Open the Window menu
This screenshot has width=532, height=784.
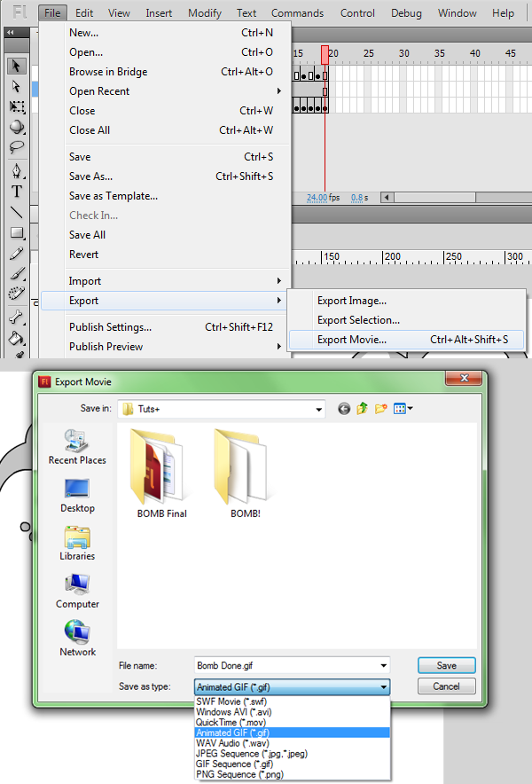click(x=457, y=13)
